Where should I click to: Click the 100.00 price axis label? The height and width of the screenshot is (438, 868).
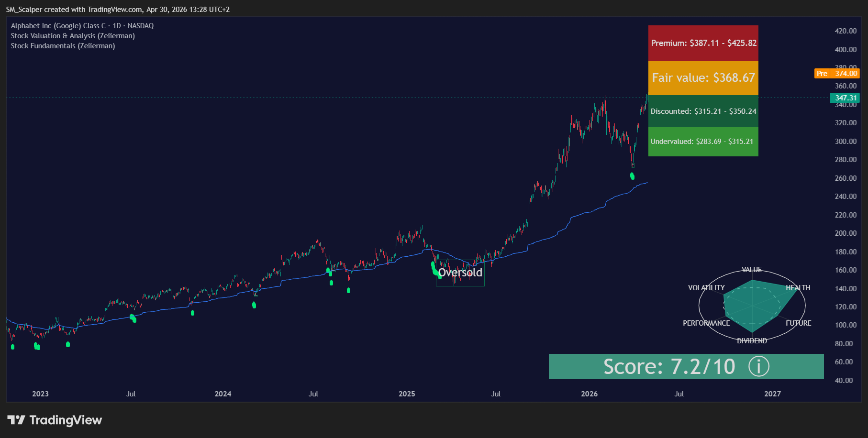[x=846, y=325]
